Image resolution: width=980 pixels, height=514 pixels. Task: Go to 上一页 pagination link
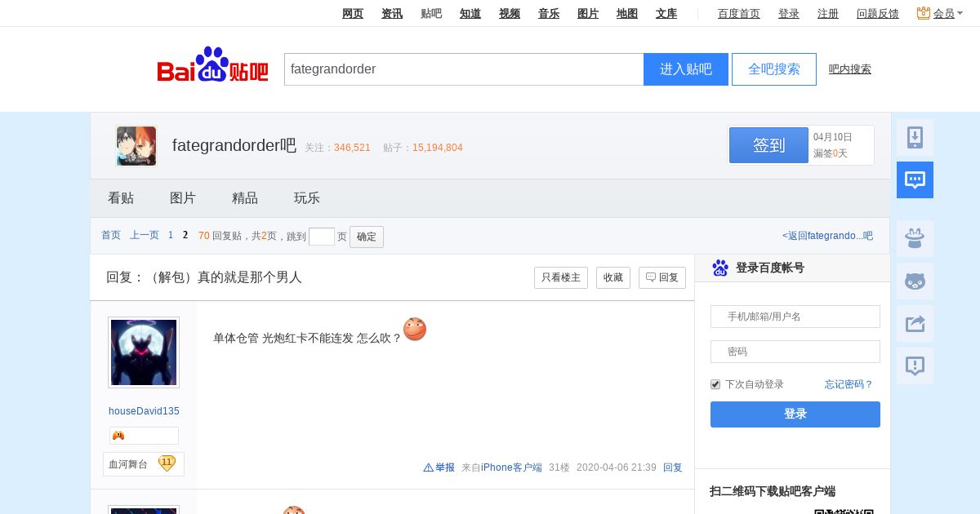click(x=145, y=235)
